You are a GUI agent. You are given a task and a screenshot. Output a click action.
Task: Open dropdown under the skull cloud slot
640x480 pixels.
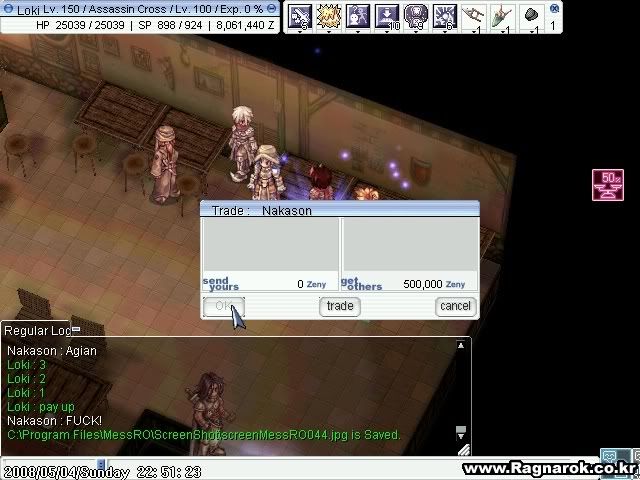[416, 31]
